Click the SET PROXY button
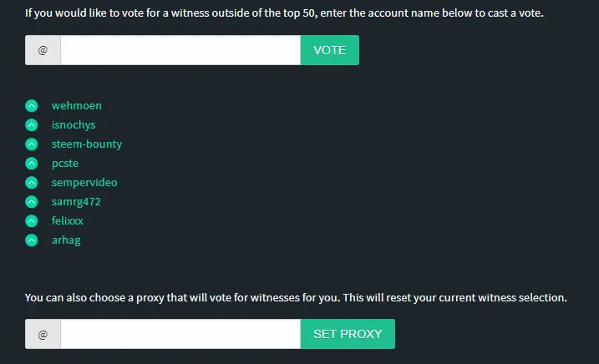Screen dimensions: 599x364 [348, 334]
